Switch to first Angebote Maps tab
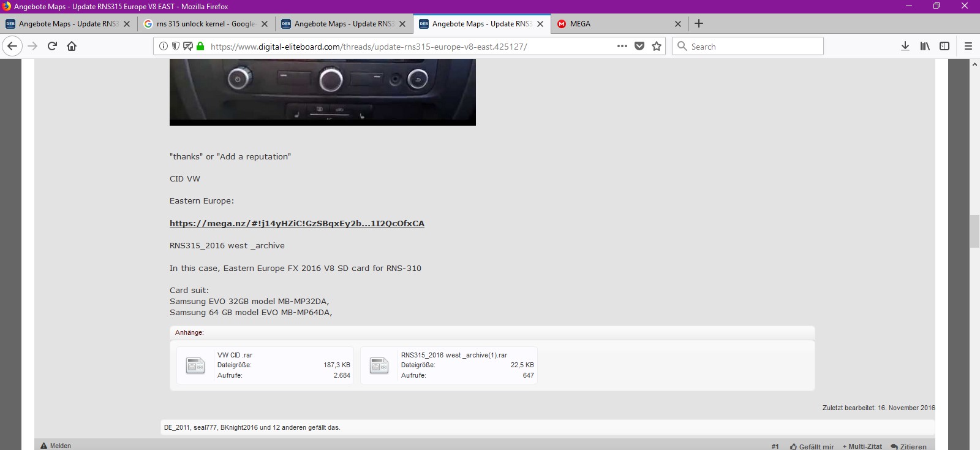The height and width of the screenshot is (450, 980). coord(67,24)
